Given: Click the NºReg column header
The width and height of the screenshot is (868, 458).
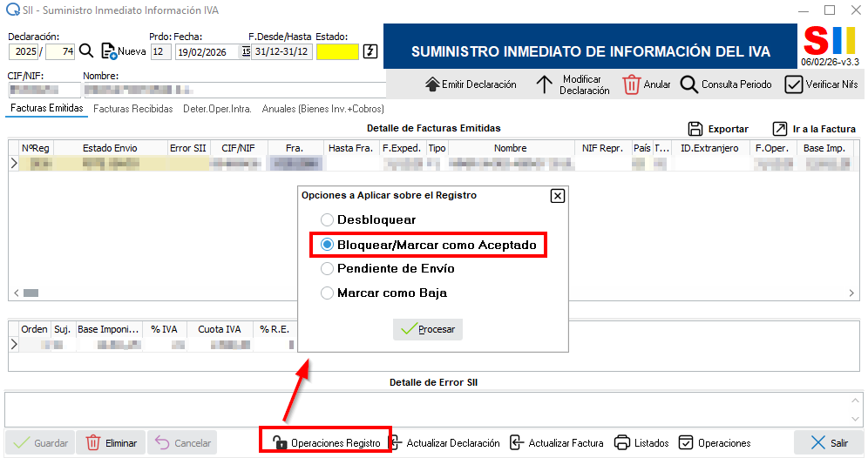Looking at the screenshot, I should (x=36, y=148).
